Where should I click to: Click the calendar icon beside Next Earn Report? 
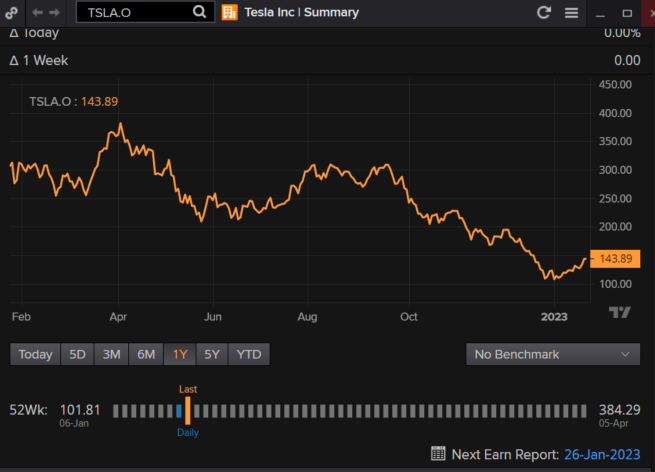438,453
